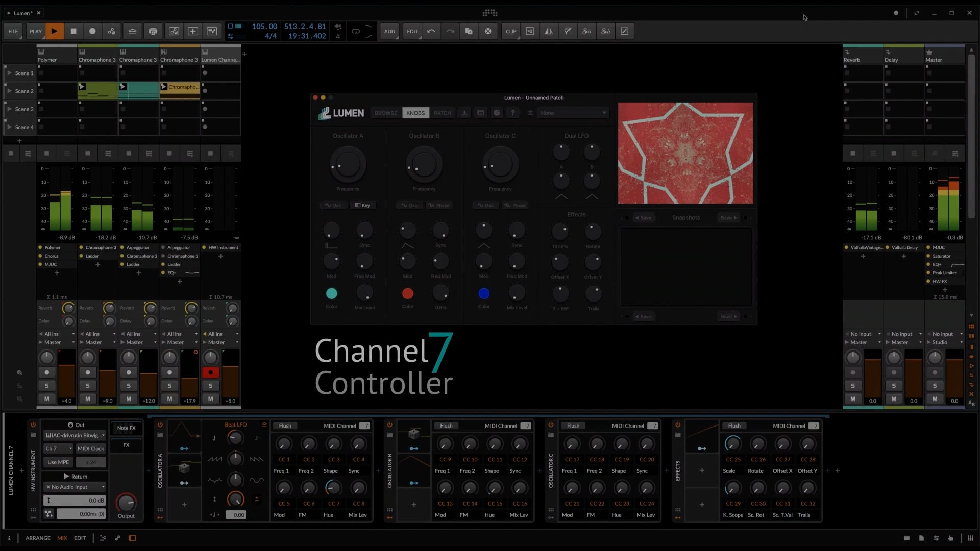The height and width of the screenshot is (551, 980).
Task: Open the Master track Studio output dropdown
Action: coord(944,342)
